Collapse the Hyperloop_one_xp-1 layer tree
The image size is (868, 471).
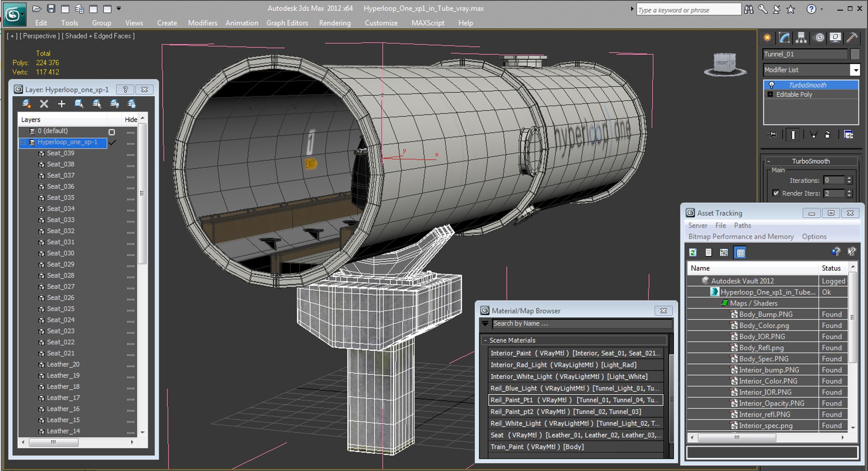coord(23,142)
